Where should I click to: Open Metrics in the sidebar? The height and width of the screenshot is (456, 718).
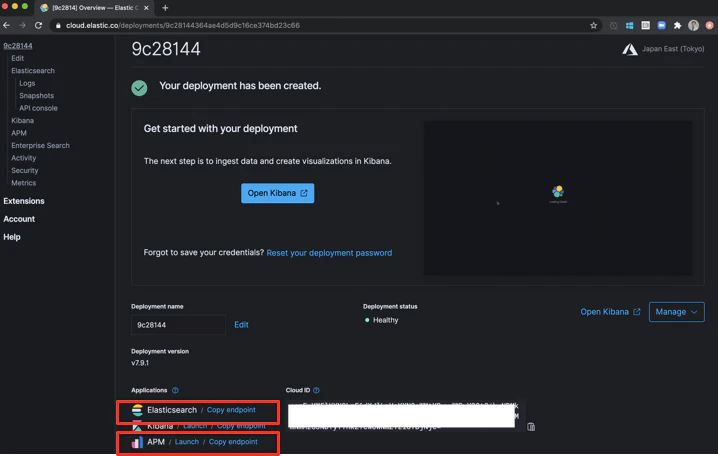pos(23,183)
